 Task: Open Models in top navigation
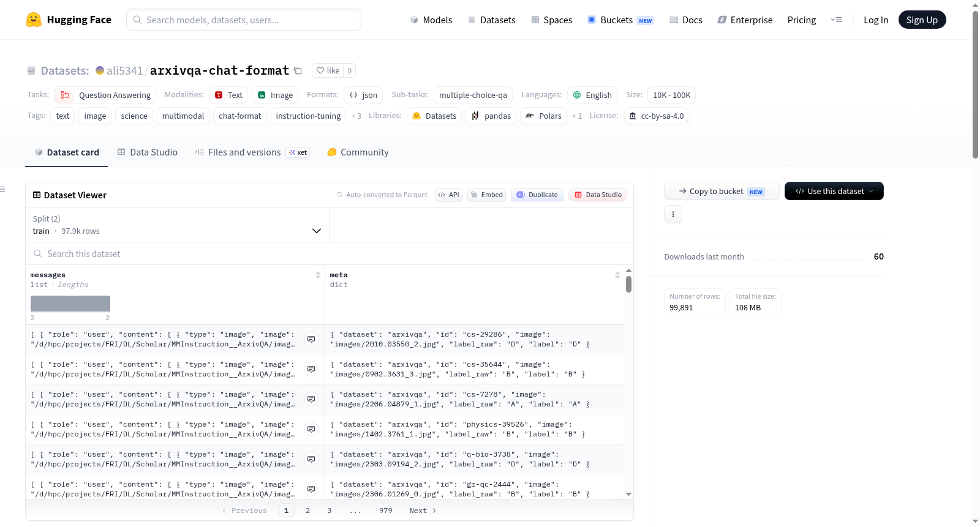pyautogui.click(x=431, y=20)
